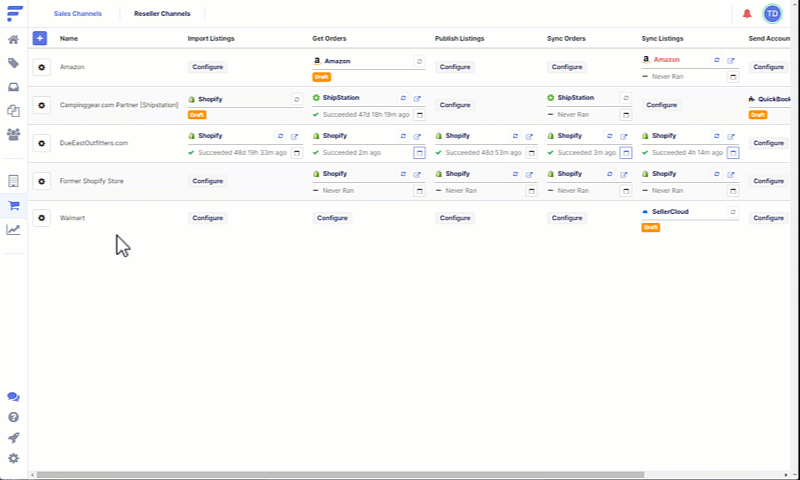This screenshot has height=480, width=800.
Task: Click Configure for Amazon Sync Orders
Action: tap(567, 67)
